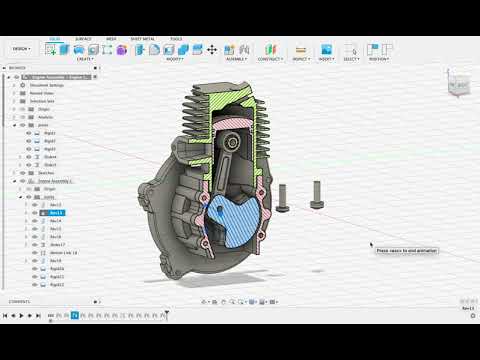This screenshot has width=480, height=360.
Task: Click the New Component icon in Assemble group
Action: click(229, 50)
